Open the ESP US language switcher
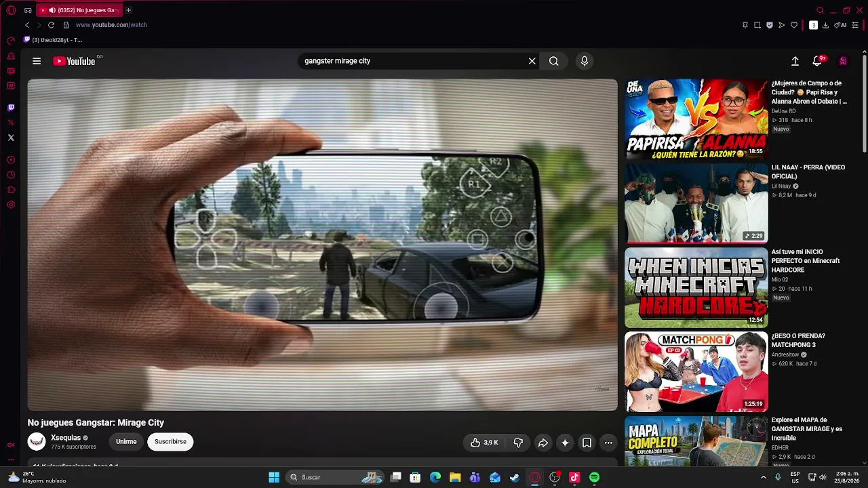Image resolution: width=868 pixels, height=488 pixels. pyautogui.click(x=795, y=477)
